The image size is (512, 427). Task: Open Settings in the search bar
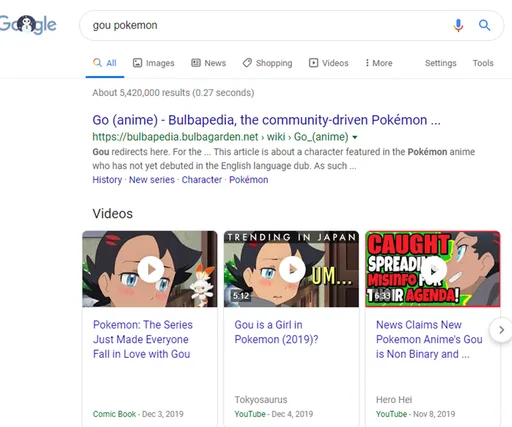click(440, 63)
